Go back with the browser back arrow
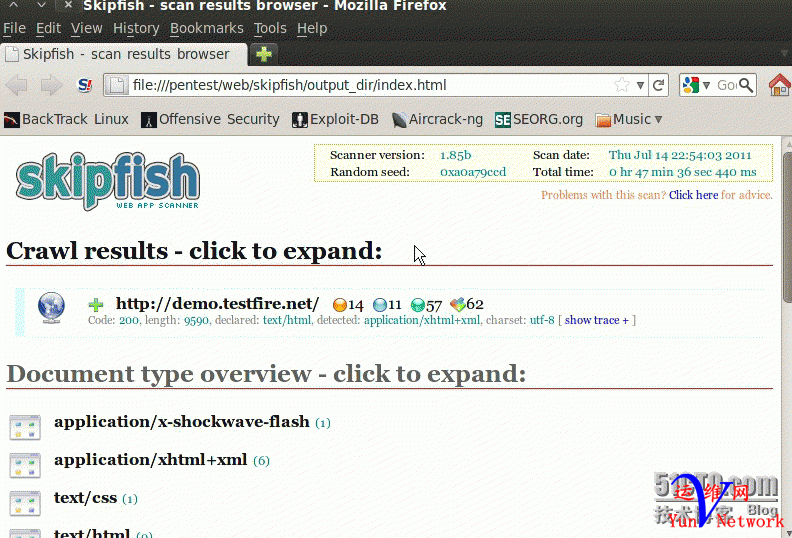792x538 pixels. tap(17, 85)
